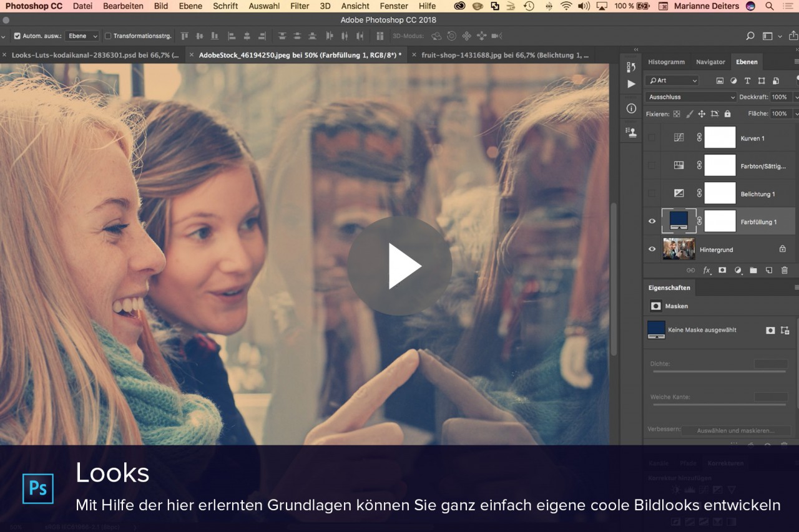The width and height of the screenshot is (799, 532).
Task: Open the Ausschluss blend mode dropdown
Action: pos(691,97)
